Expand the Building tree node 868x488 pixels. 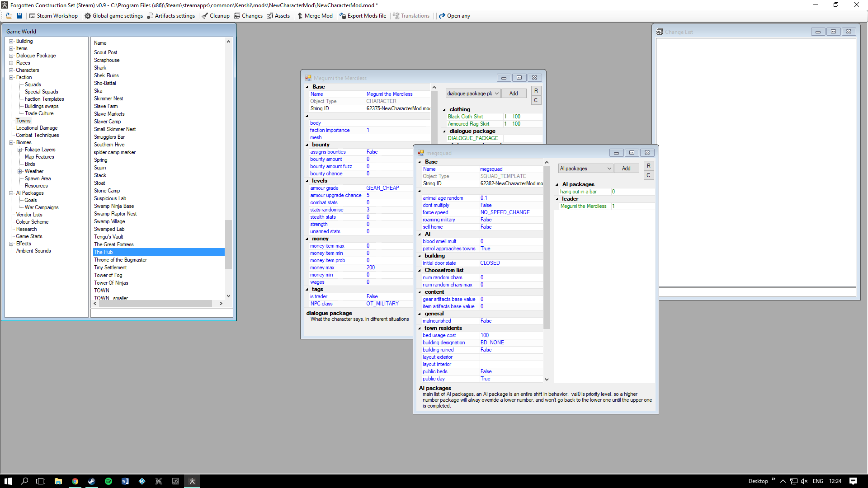point(11,41)
